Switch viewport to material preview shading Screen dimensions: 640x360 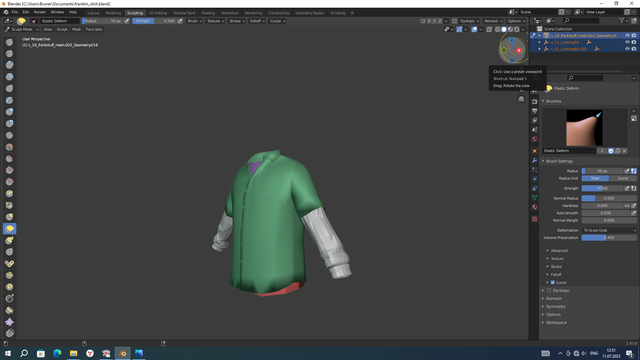coord(511,29)
